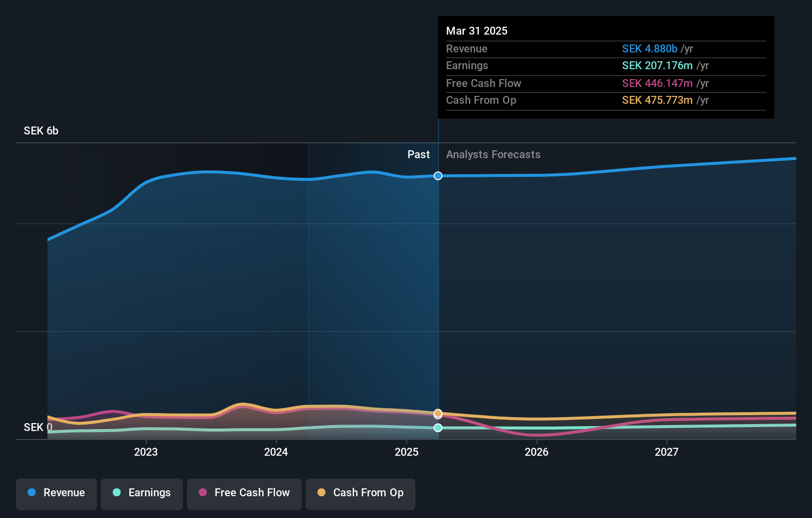The width and height of the screenshot is (812, 518).
Task: Click the 2027 x-axis label
Action: tap(667, 452)
